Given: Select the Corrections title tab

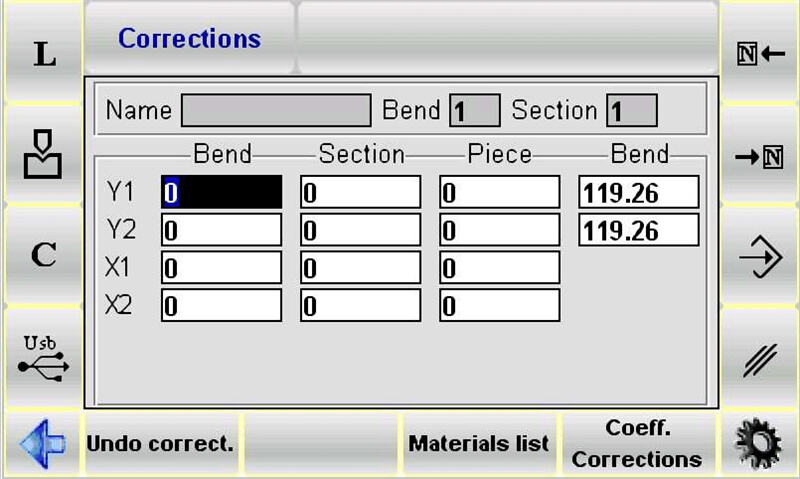Looking at the screenshot, I should click(x=189, y=39).
